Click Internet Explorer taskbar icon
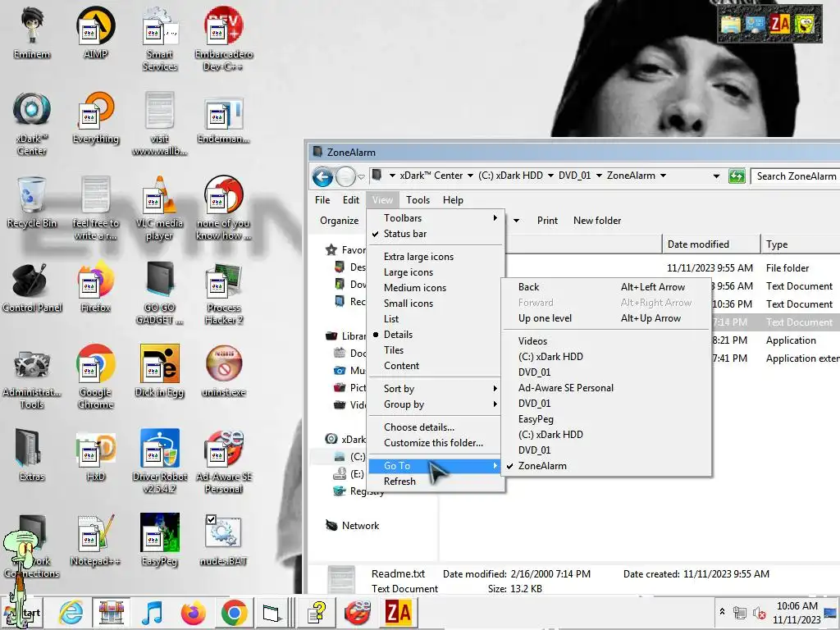 point(71,612)
